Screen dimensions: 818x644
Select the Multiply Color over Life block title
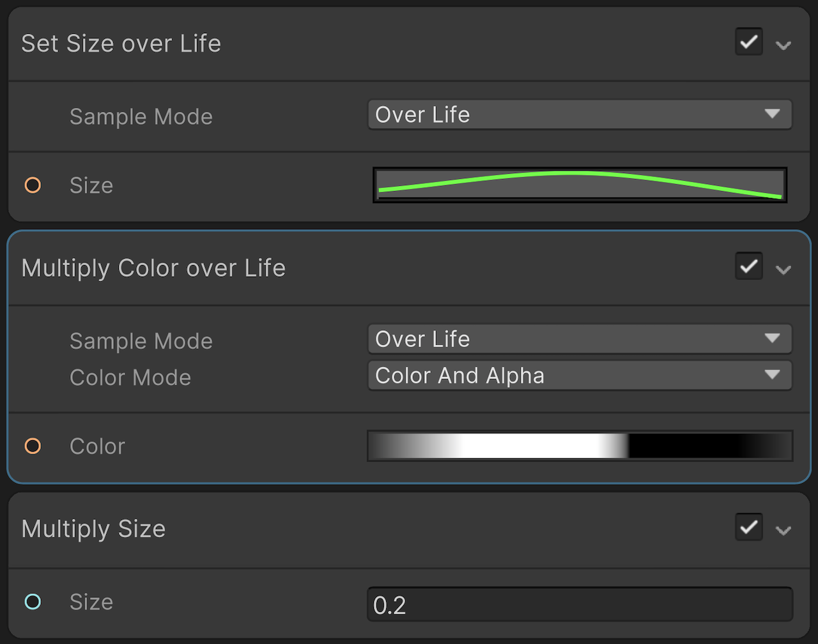click(x=153, y=268)
